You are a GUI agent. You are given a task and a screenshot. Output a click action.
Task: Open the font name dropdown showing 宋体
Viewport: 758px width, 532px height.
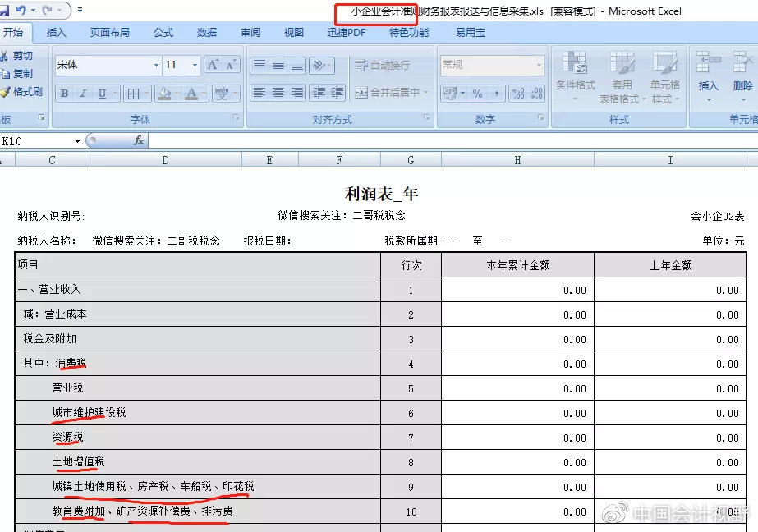[156, 65]
